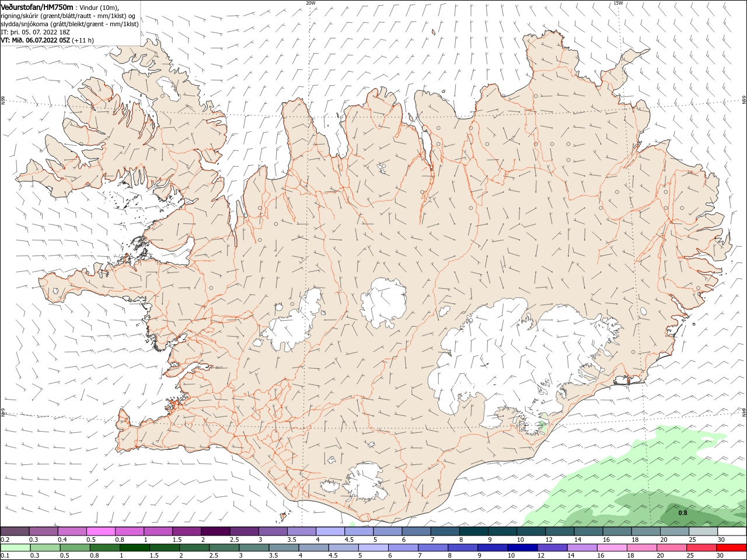Image resolution: width=747 pixels, height=560 pixels.
Task: Click the grey-blue 3.5 swatch, lower legend row
Action: (284, 548)
